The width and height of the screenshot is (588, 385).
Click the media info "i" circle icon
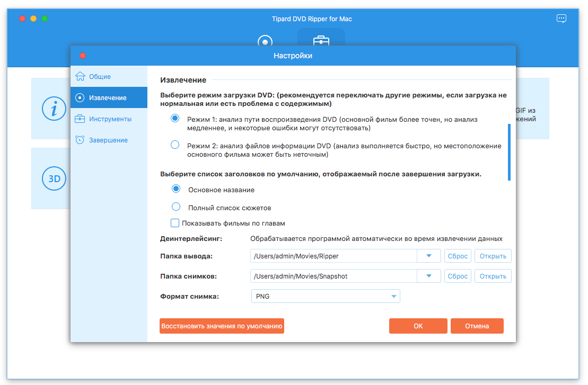point(54,109)
